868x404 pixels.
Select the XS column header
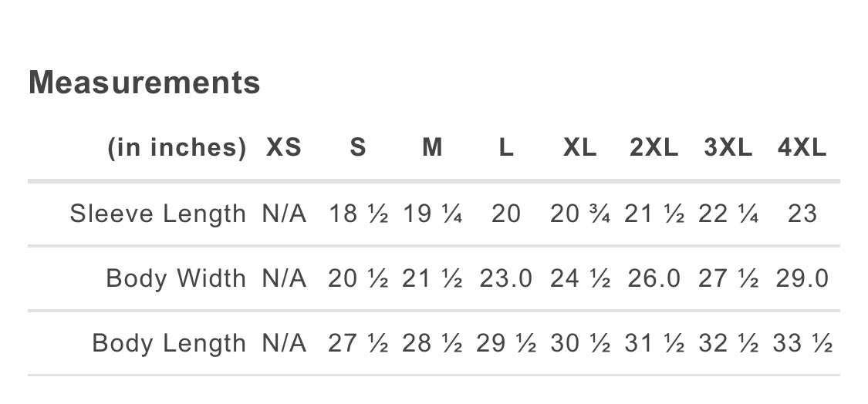click(284, 147)
